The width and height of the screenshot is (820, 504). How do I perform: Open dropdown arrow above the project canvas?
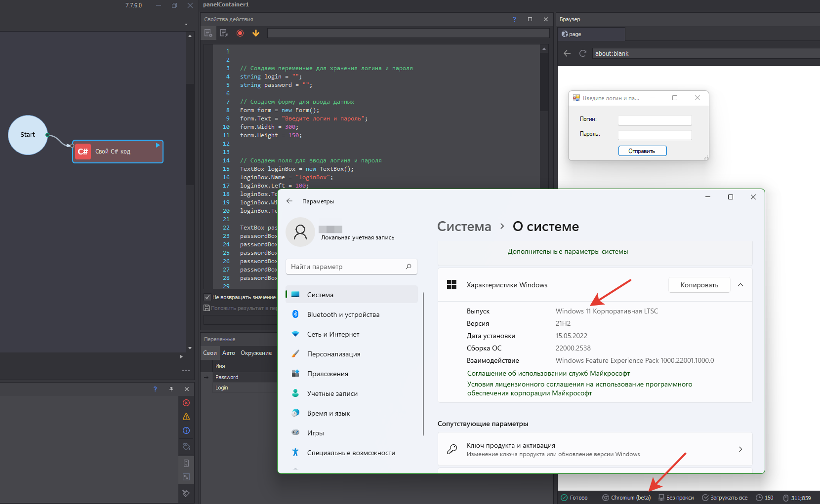(186, 24)
